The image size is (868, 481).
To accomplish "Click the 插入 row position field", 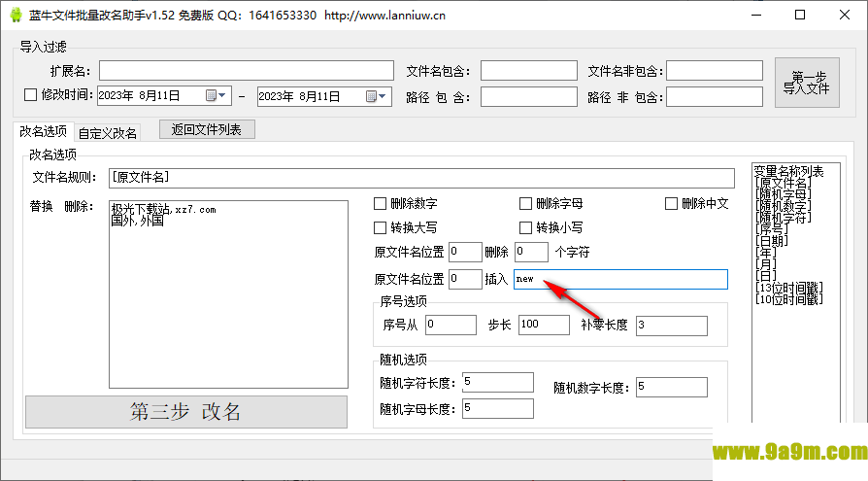I will 465,279.
